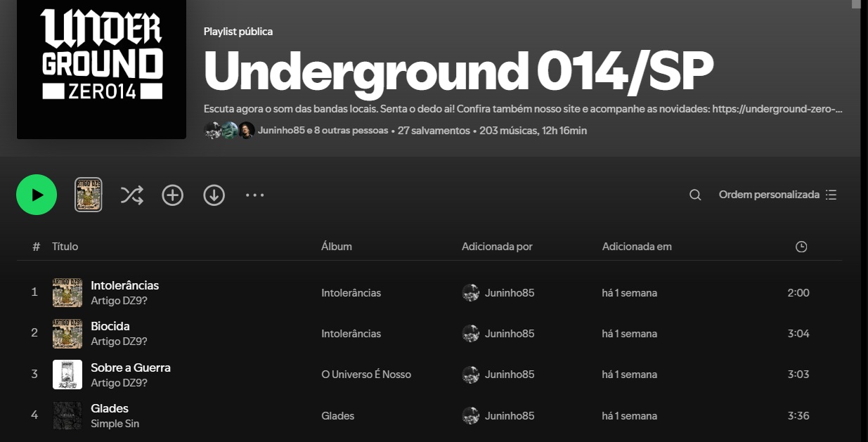
Task: Click the # column header
Action: tap(36, 247)
